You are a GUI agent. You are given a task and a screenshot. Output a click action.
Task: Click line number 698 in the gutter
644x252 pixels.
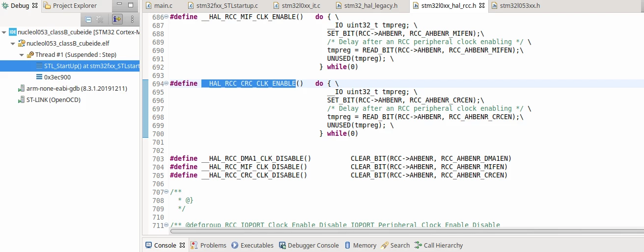(158, 117)
